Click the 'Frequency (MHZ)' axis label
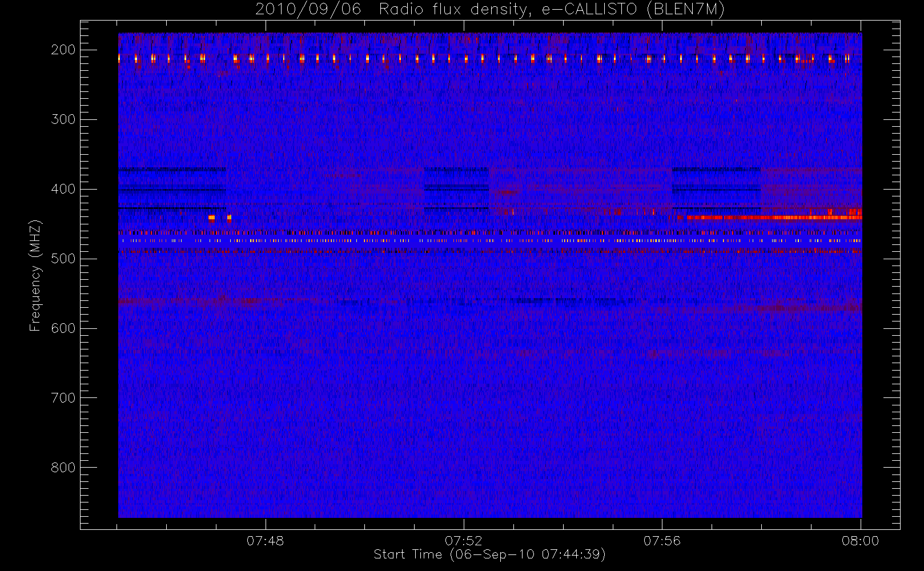The width and height of the screenshot is (924, 571). (35, 275)
